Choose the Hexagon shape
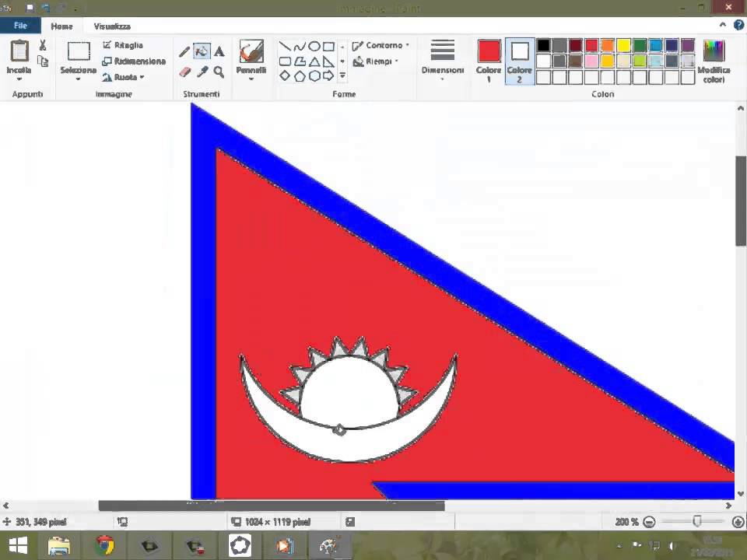This screenshot has width=747, height=560. click(314, 75)
